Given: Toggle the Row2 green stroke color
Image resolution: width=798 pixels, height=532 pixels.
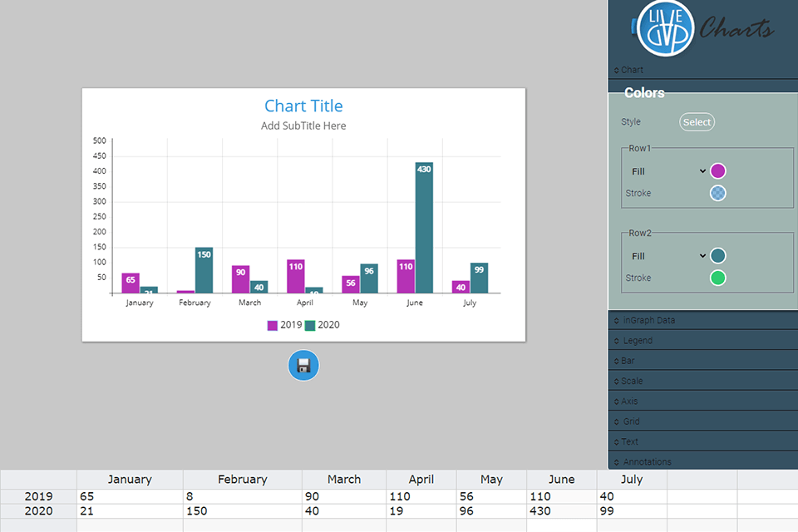Looking at the screenshot, I should (718, 278).
